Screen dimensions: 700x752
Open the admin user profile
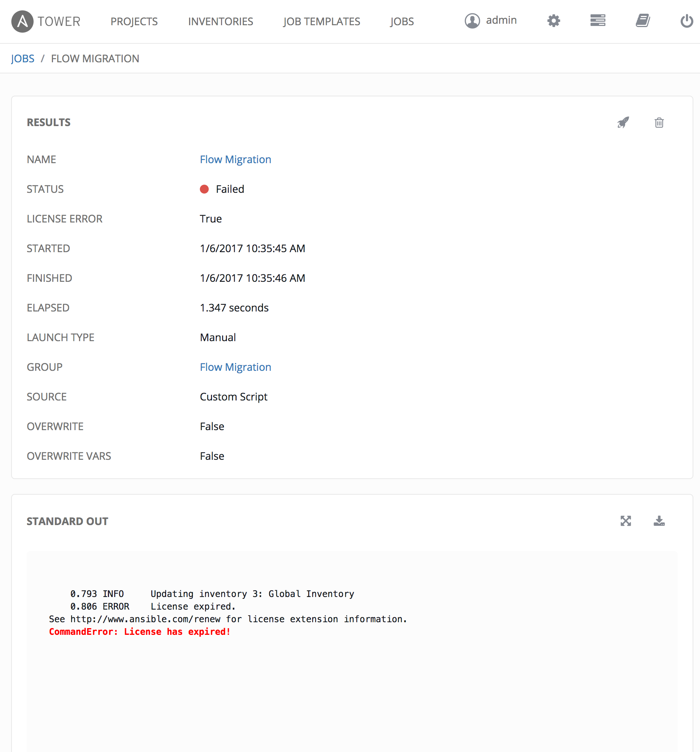491,20
